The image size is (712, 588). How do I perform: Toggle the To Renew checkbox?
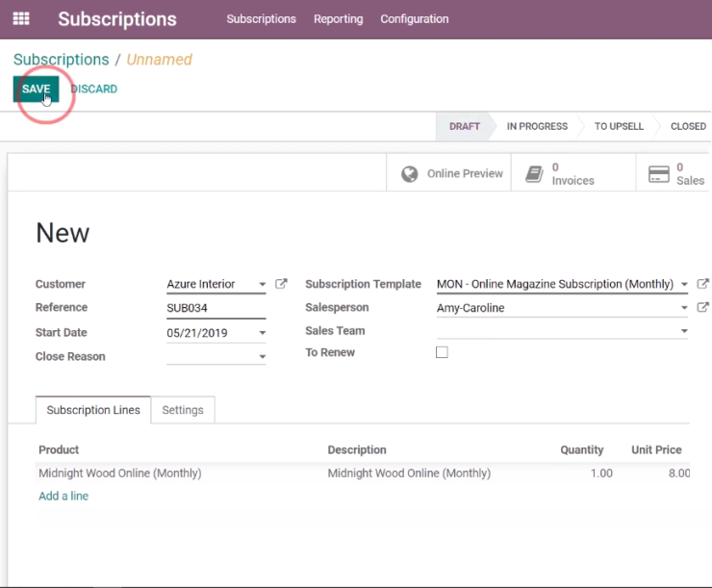pos(442,352)
